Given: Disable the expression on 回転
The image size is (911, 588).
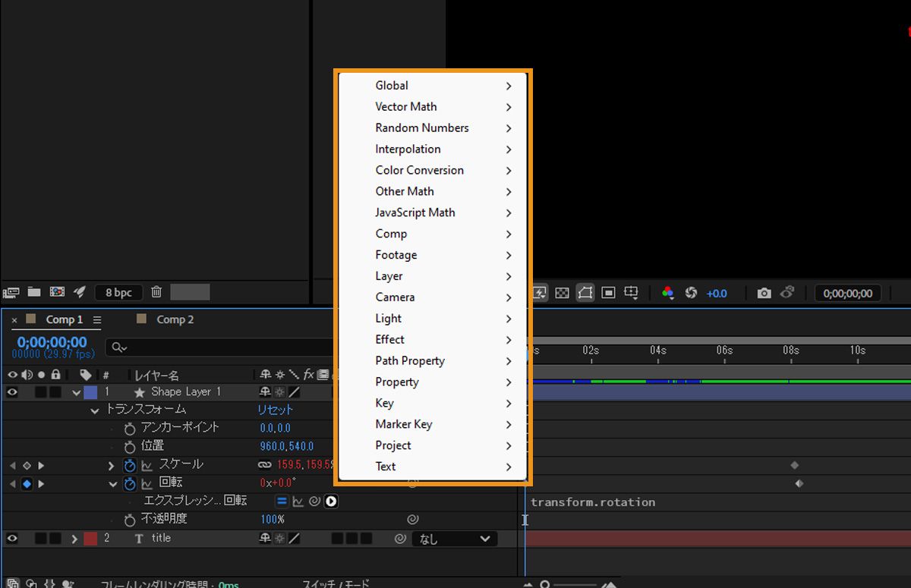Looking at the screenshot, I should tap(280, 501).
